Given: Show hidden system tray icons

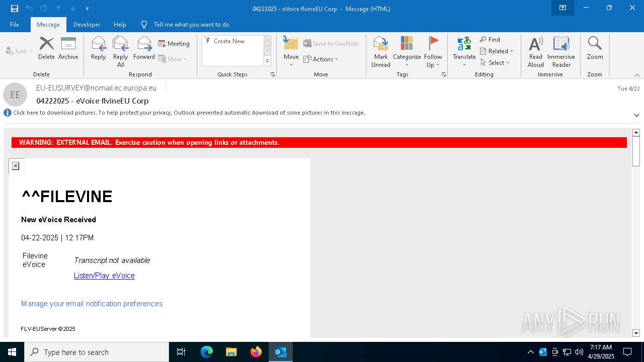Looking at the screenshot, I should point(530,352).
